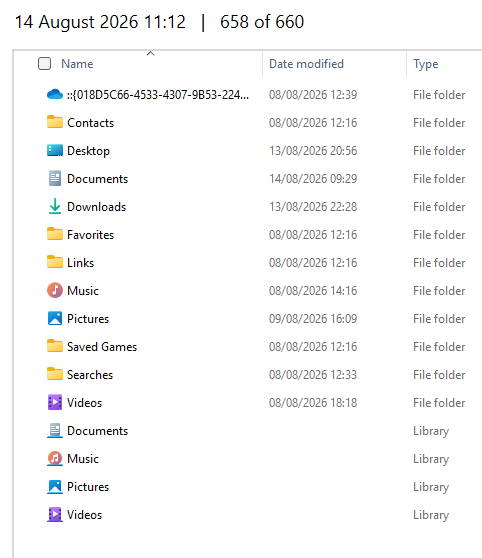The image size is (482, 558).
Task: Select the Searches folder name
Action: click(x=90, y=375)
